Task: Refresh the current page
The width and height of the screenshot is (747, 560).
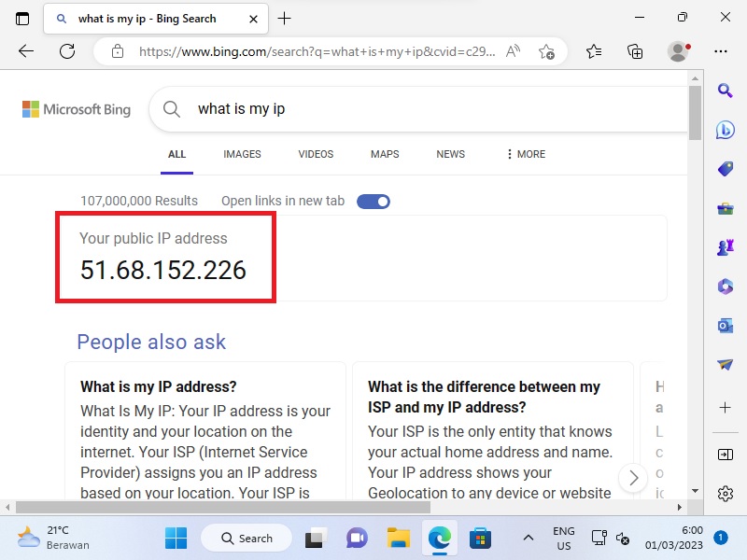Action: point(67,51)
